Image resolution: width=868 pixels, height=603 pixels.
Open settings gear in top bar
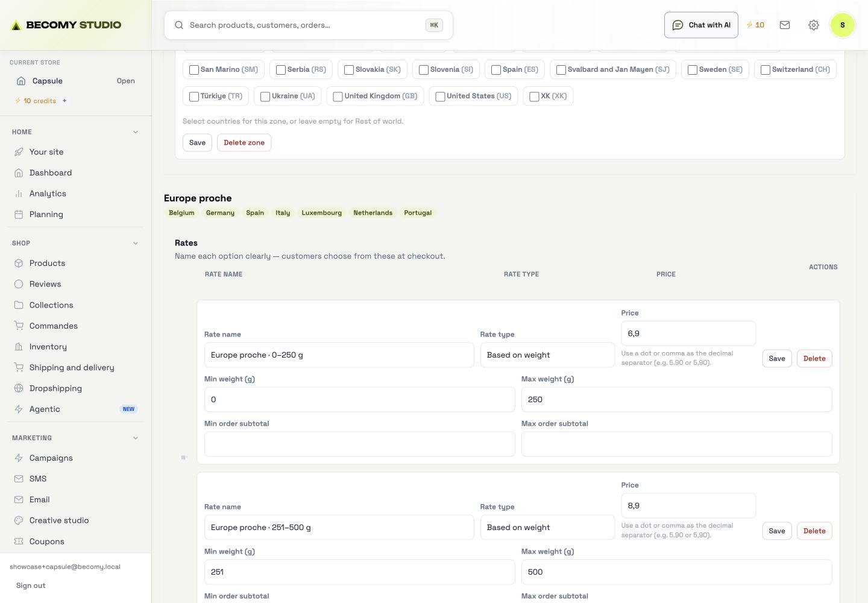click(x=814, y=25)
